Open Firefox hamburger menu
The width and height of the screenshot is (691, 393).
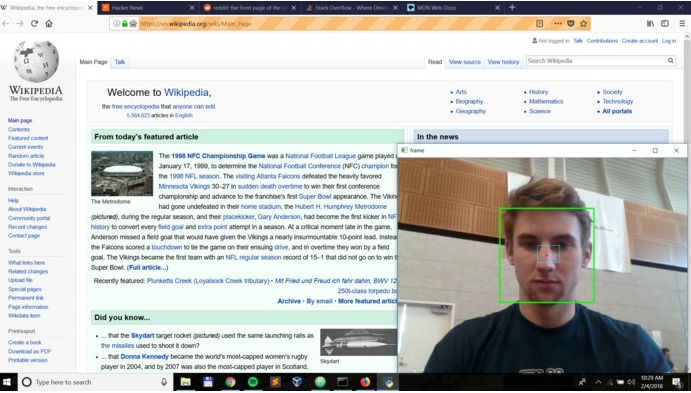[682, 23]
